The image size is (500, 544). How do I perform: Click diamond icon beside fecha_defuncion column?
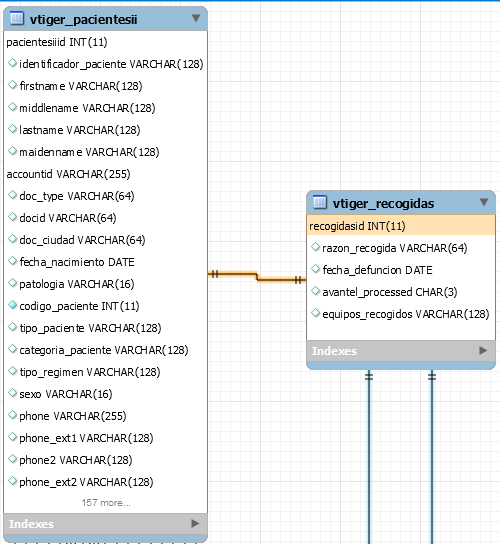click(315, 269)
